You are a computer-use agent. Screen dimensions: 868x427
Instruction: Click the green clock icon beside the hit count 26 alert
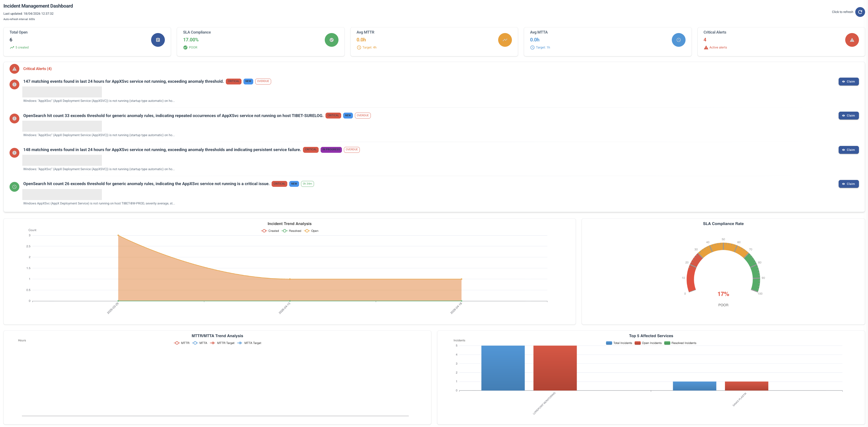[x=14, y=187]
